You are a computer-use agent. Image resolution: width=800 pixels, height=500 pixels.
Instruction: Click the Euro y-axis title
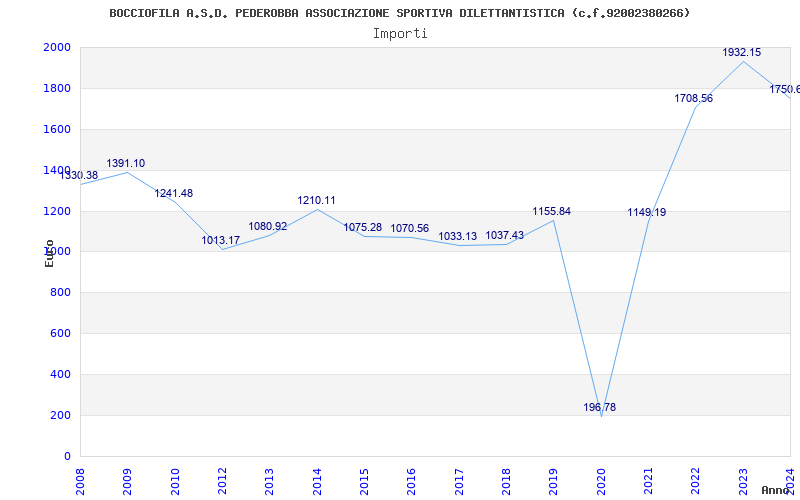tap(49, 254)
